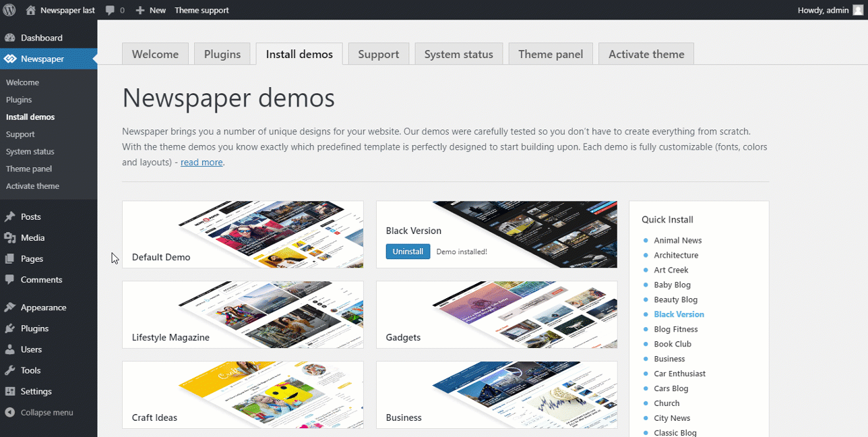The width and height of the screenshot is (868, 437).
Task: Quick install the Classic Blog demo
Action: pyautogui.click(x=675, y=432)
